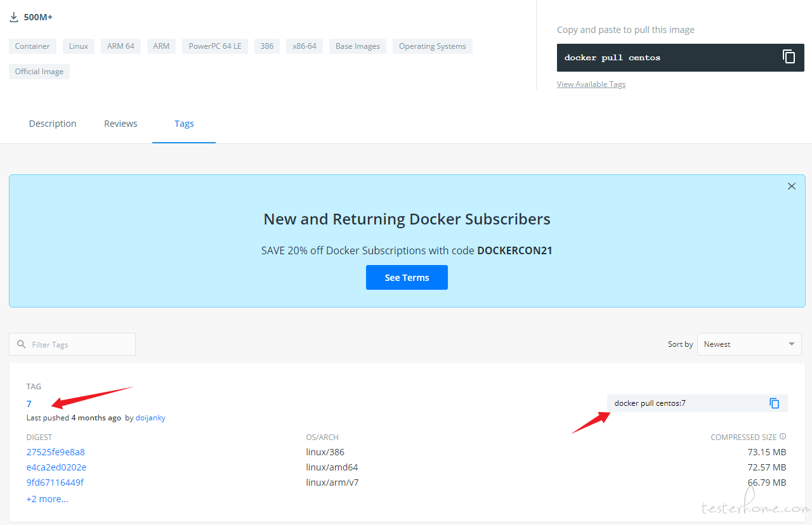Viewport: 812px width, 525px height.
Task: Click the x86-64 architecture tag
Action: tap(304, 46)
